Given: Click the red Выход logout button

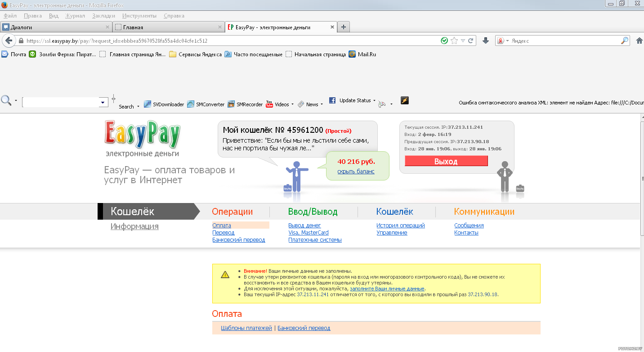Looking at the screenshot, I should point(446,161).
